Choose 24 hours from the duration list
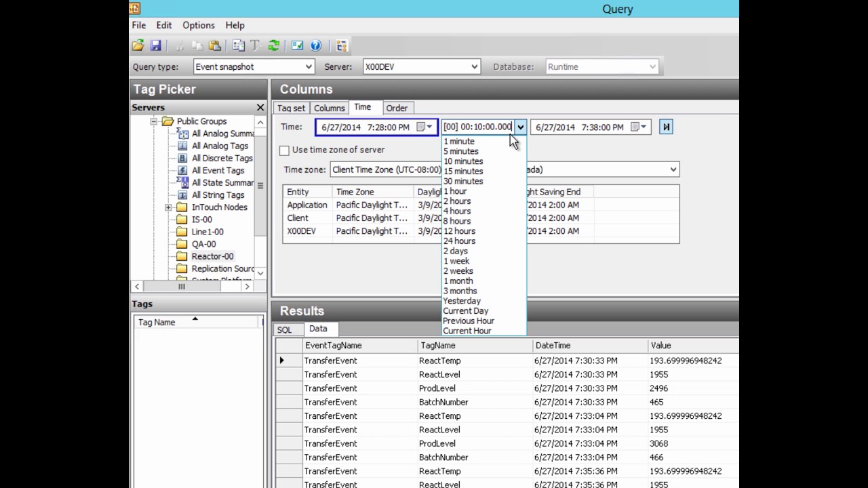The image size is (868, 488). pos(484,241)
